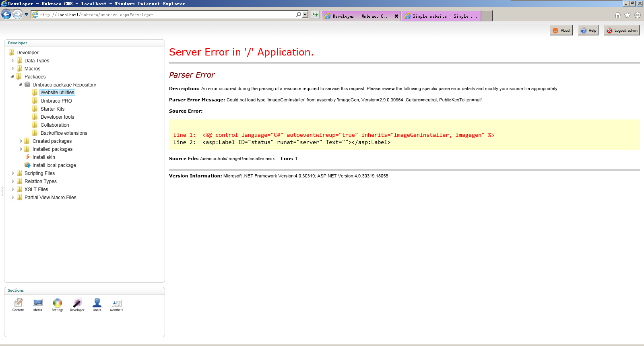Viewport: 644px width, 346px height.
Task: Close the Developer - Umbraco CMS tab
Action: tap(396, 16)
